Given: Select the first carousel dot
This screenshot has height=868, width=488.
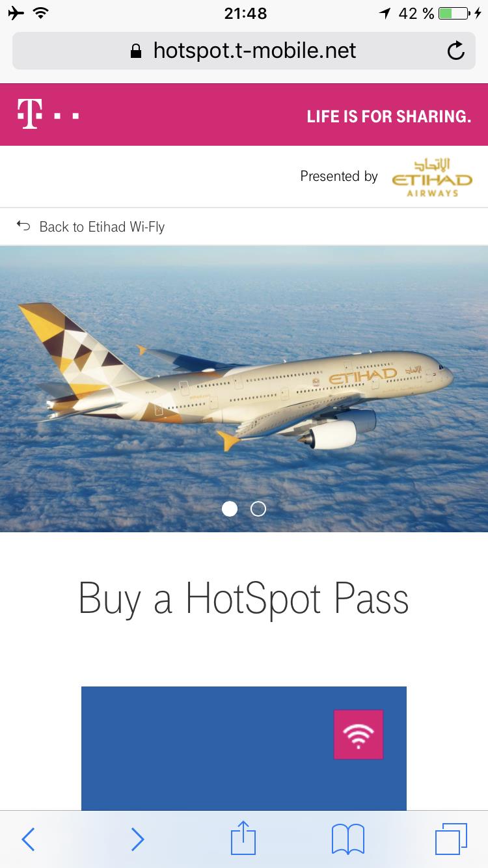Looking at the screenshot, I should [230, 509].
